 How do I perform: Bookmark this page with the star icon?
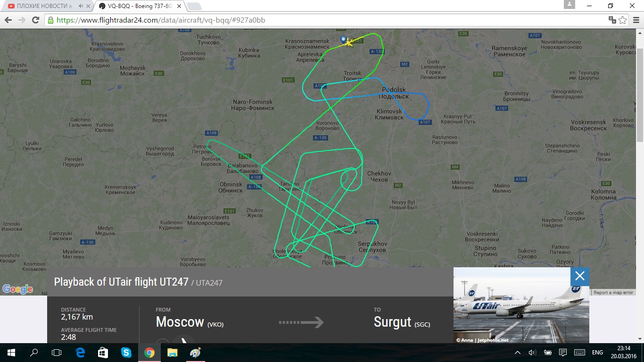click(623, 20)
